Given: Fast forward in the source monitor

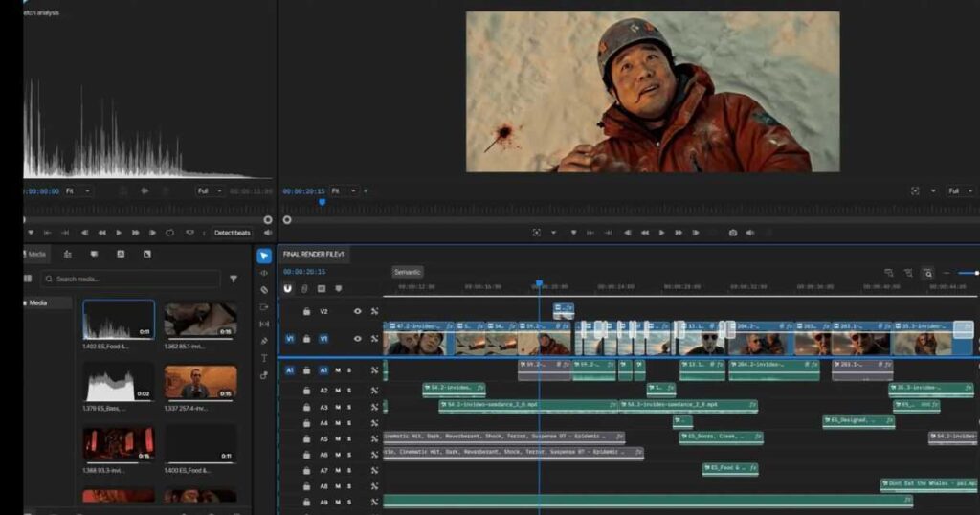Looking at the screenshot, I should 136,233.
